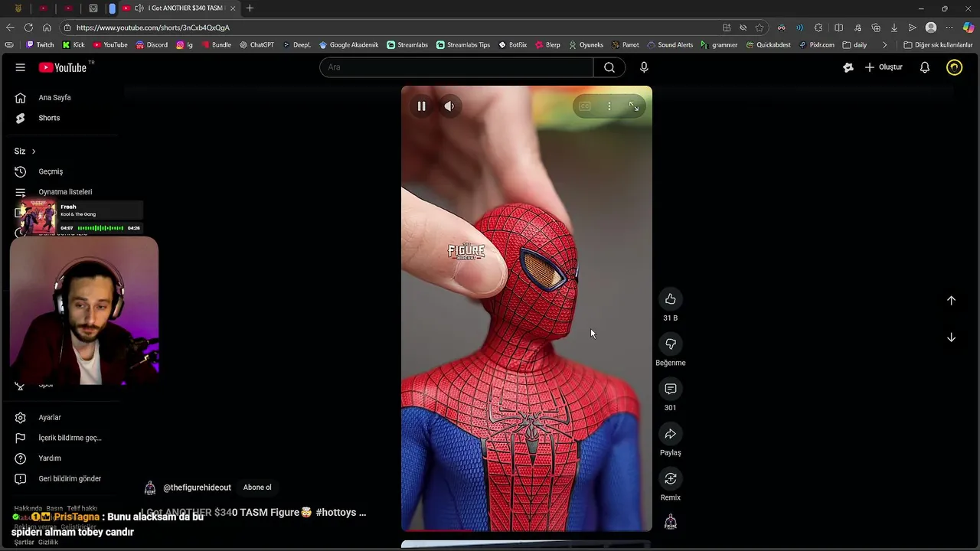Open the Kick bookmark
980x551 pixels.
pyautogui.click(x=73, y=45)
